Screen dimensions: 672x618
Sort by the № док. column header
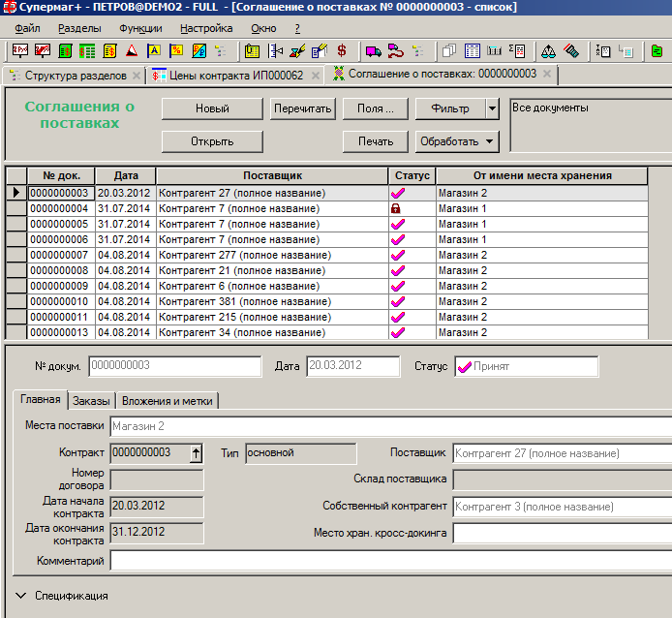[61, 176]
